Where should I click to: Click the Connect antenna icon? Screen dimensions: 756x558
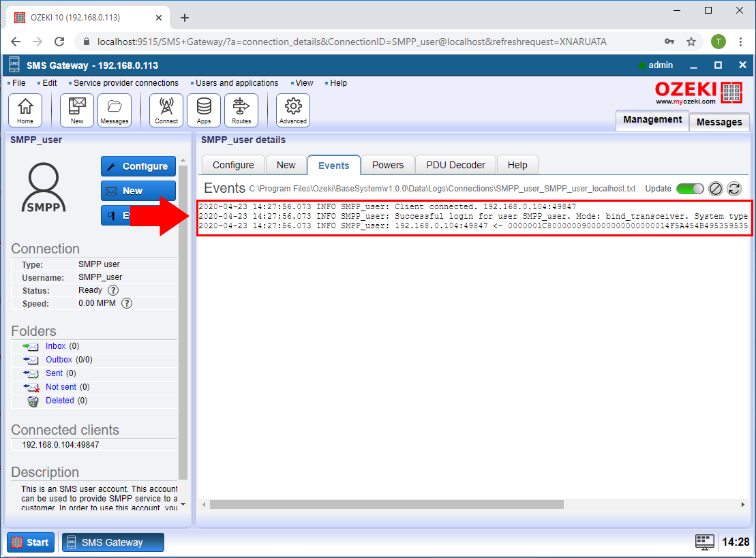[166, 110]
